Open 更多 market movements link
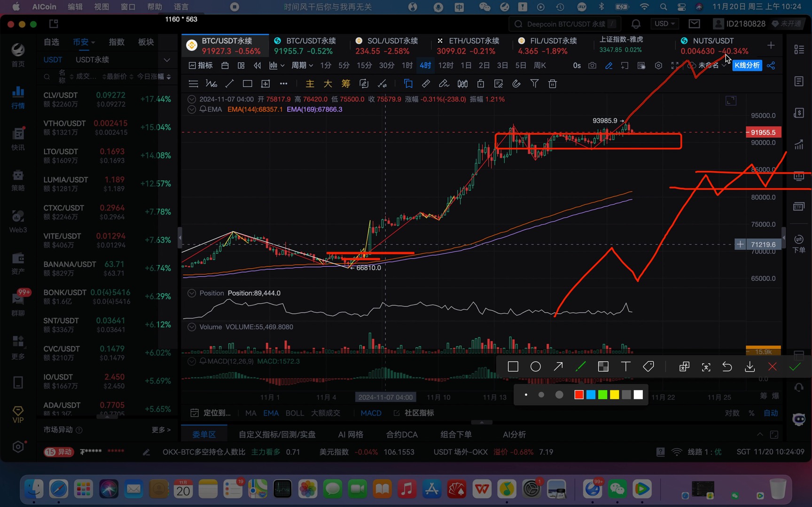Screen dimensions: 812x507 [161, 429]
